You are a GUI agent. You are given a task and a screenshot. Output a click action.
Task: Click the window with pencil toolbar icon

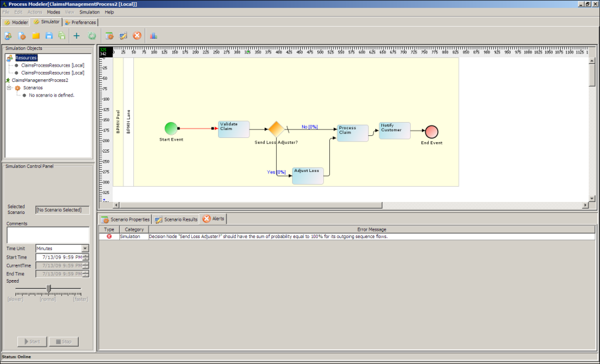pos(123,35)
